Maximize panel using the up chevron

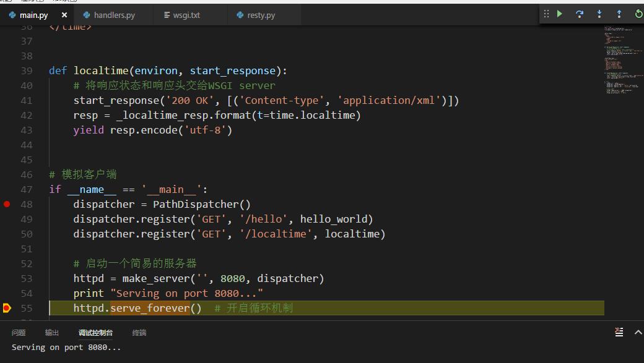tap(638, 332)
